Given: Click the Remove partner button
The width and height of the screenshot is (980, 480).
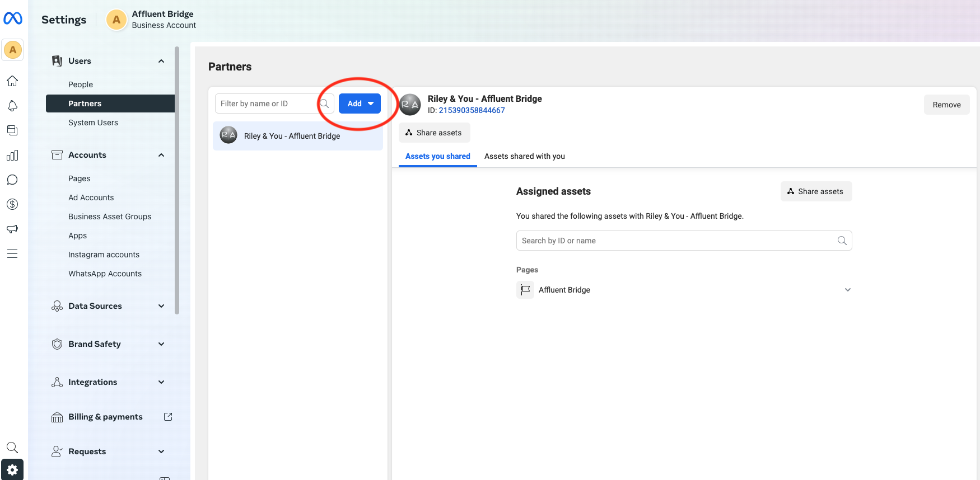Looking at the screenshot, I should click(946, 105).
